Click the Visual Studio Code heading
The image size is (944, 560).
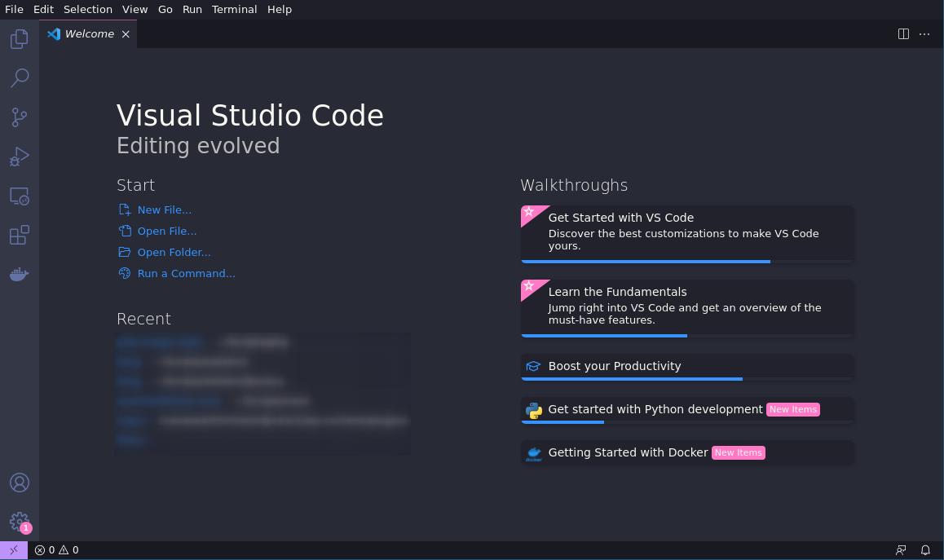[249, 115]
